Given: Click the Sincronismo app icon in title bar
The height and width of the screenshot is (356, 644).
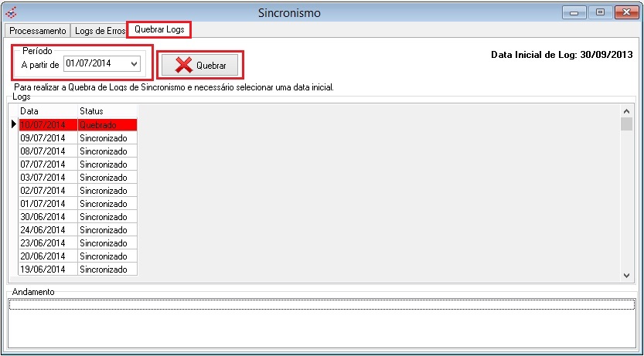Looking at the screenshot, I should (11, 12).
